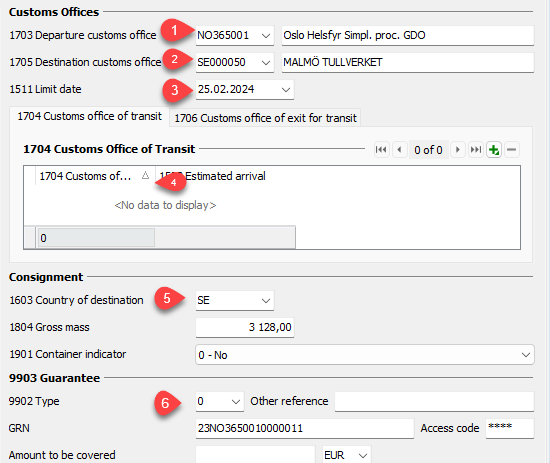Click the 1703 Departure customs office label
This screenshot has height=463, width=550.
pyautogui.click(x=83, y=35)
